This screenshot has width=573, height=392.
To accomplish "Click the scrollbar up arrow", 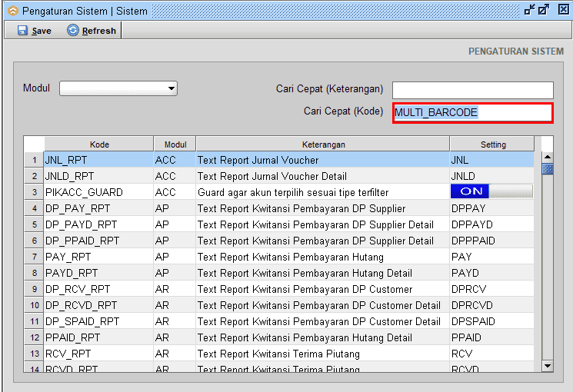I will pos(547,158).
